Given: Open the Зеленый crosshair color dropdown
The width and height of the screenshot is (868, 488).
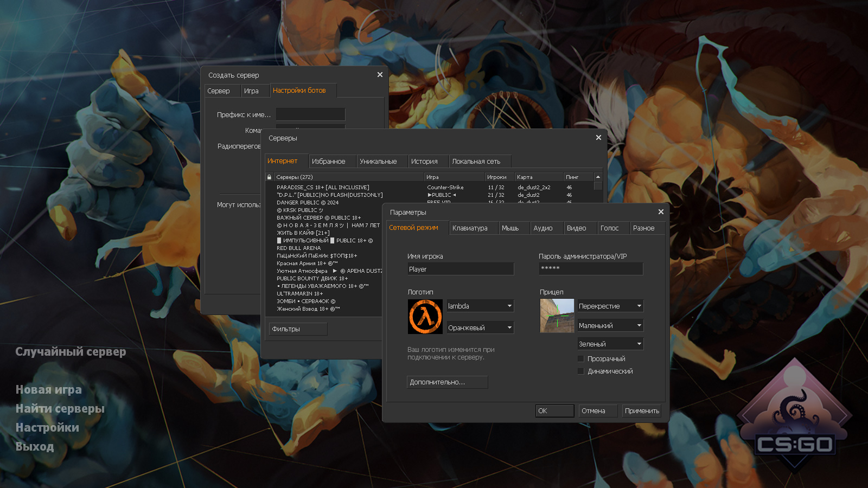Looking at the screenshot, I should click(610, 344).
